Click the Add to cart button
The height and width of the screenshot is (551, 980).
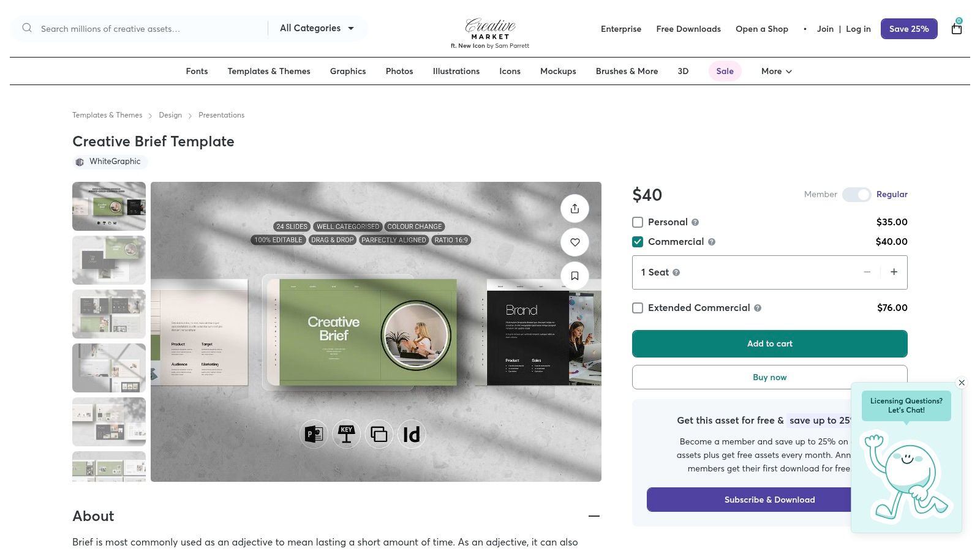769,343
